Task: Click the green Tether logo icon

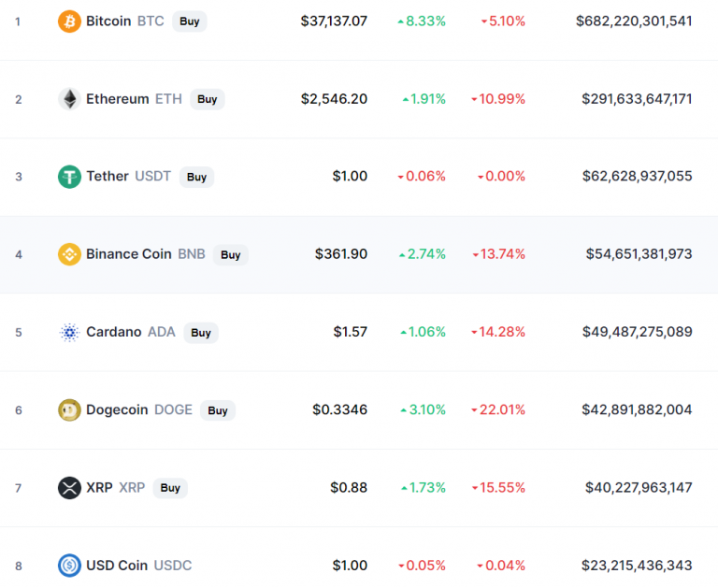Action: 69,177
